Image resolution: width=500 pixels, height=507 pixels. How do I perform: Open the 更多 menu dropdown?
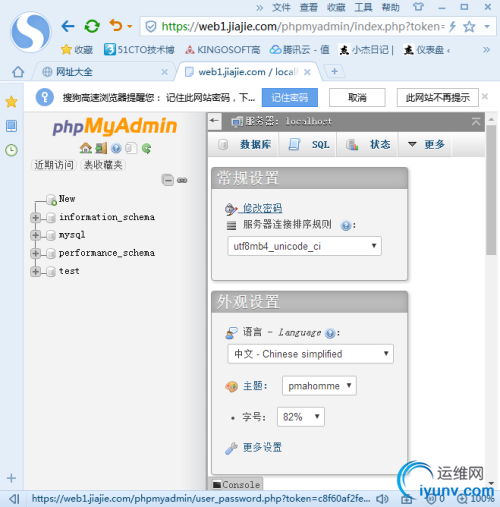426,144
